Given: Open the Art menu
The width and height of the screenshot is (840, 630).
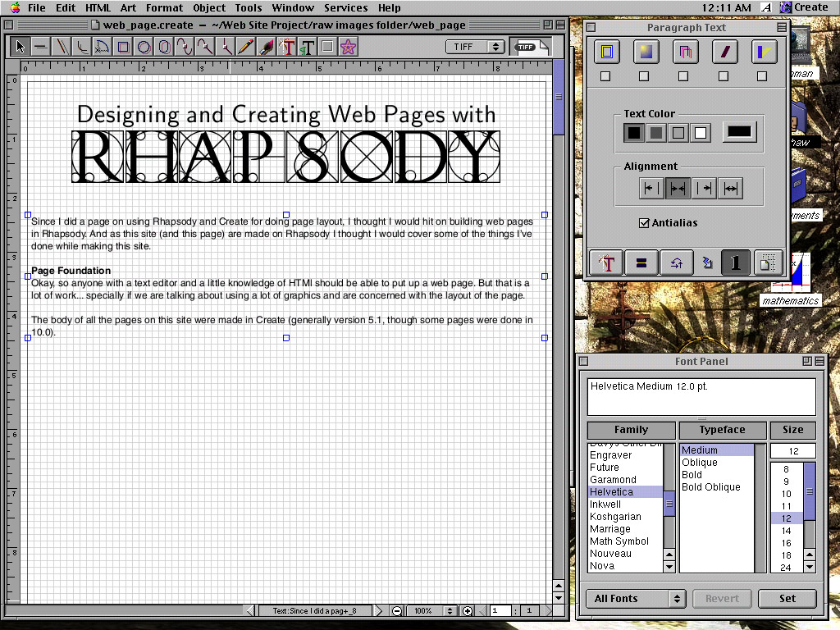Looking at the screenshot, I should tap(128, 8).
